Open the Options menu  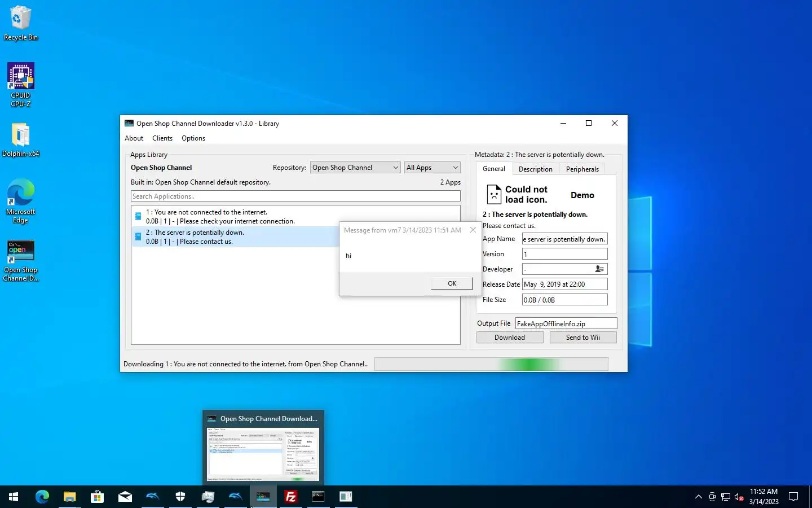[x=193, y=138]
